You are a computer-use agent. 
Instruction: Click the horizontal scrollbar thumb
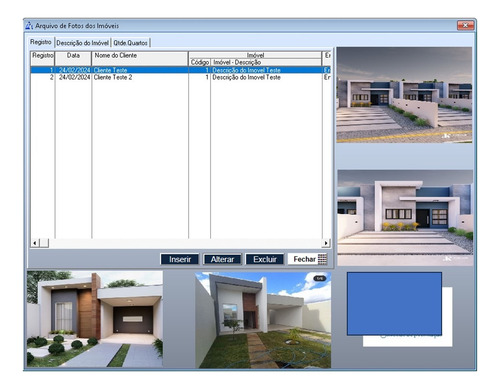(44, 243)
